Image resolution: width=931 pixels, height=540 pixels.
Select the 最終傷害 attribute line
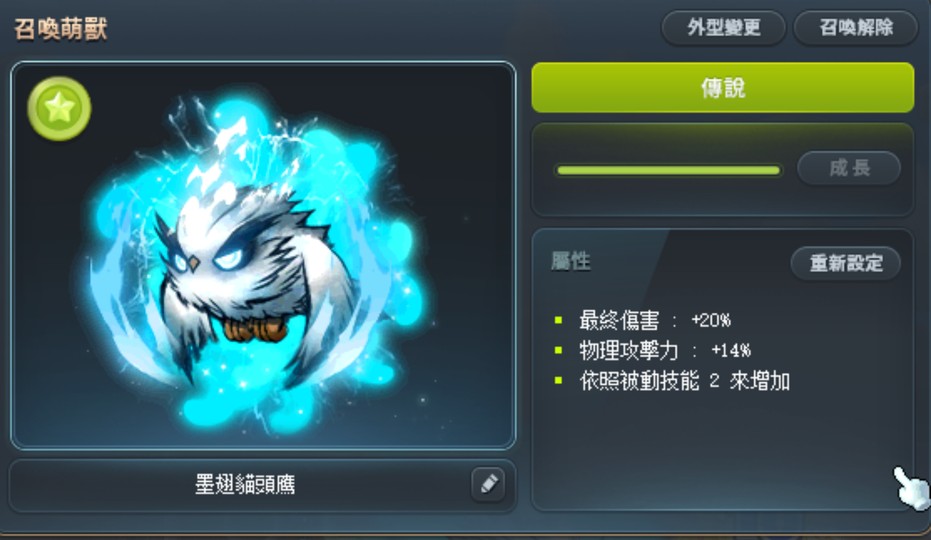642,321
